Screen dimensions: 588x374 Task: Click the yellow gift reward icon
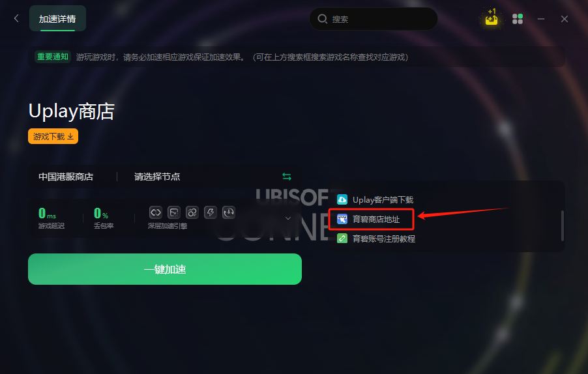click(492, 17)
